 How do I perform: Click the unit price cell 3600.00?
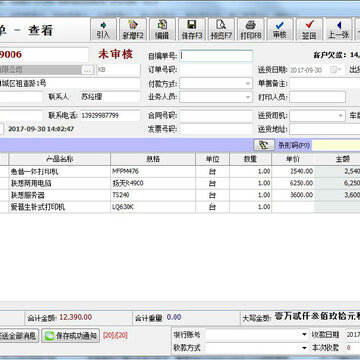pyautogui.click(x=293, y=195)
